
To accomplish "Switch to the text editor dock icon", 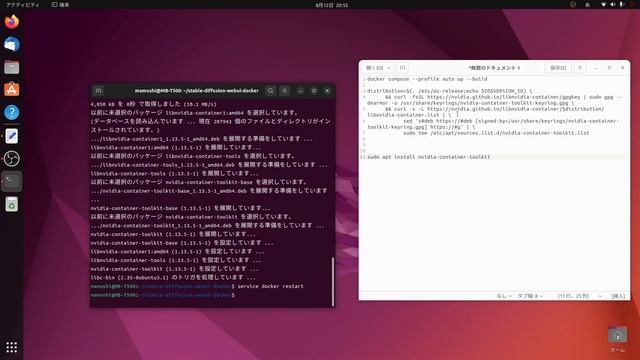I will coord(11,136).
